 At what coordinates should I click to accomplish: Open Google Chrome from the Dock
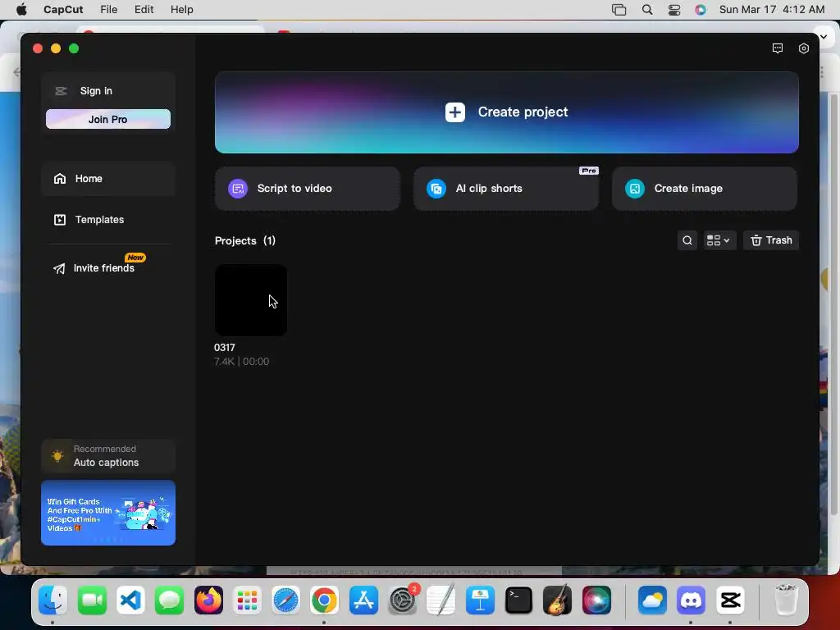click(x=324, y=600)
